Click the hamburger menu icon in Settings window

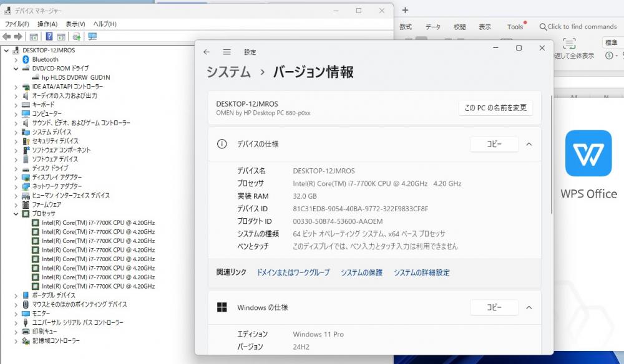pos(227,52)
